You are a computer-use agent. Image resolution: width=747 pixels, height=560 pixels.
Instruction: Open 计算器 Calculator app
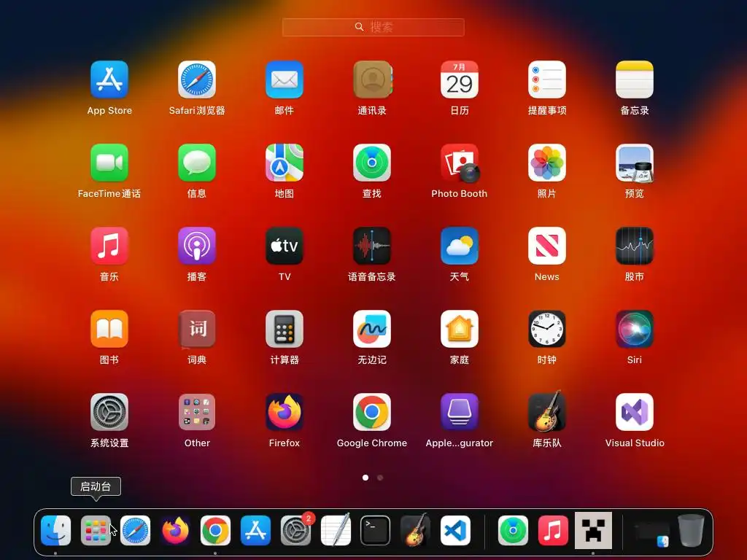point(285,329)
